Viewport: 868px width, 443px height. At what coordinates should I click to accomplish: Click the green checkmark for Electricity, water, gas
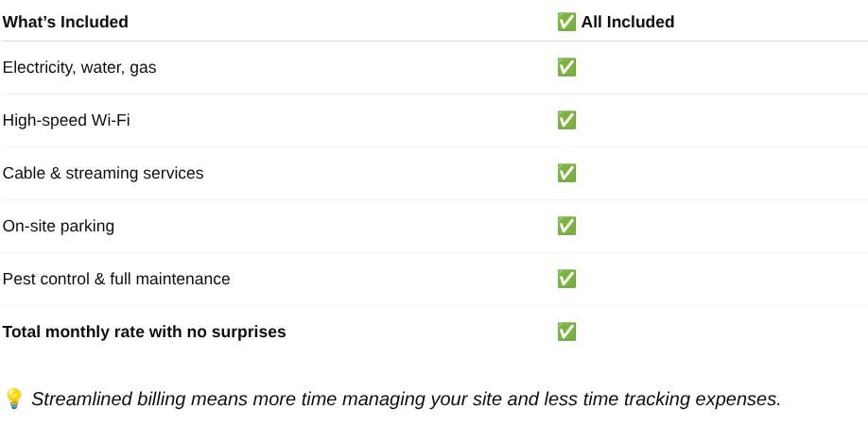click(566, 67)
